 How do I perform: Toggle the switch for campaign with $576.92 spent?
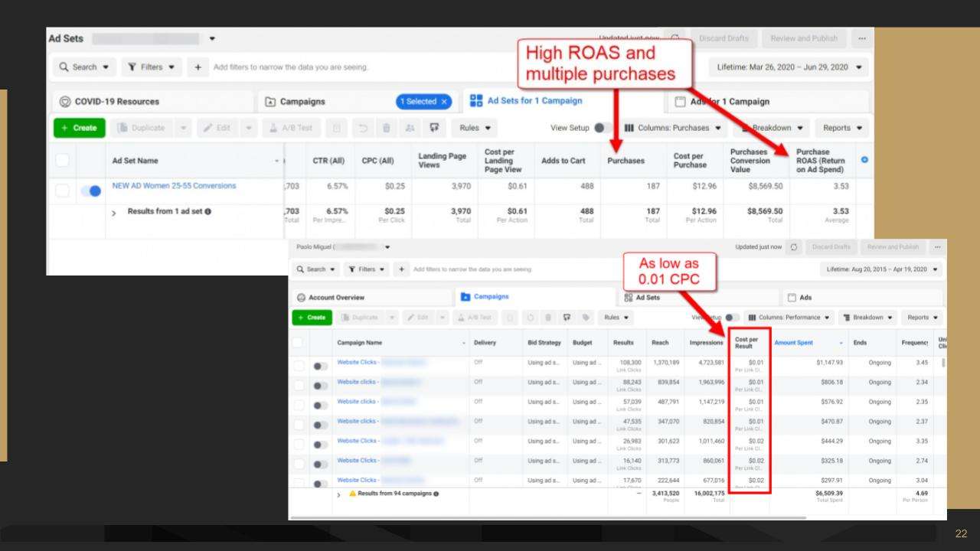[x=321, y=406]
